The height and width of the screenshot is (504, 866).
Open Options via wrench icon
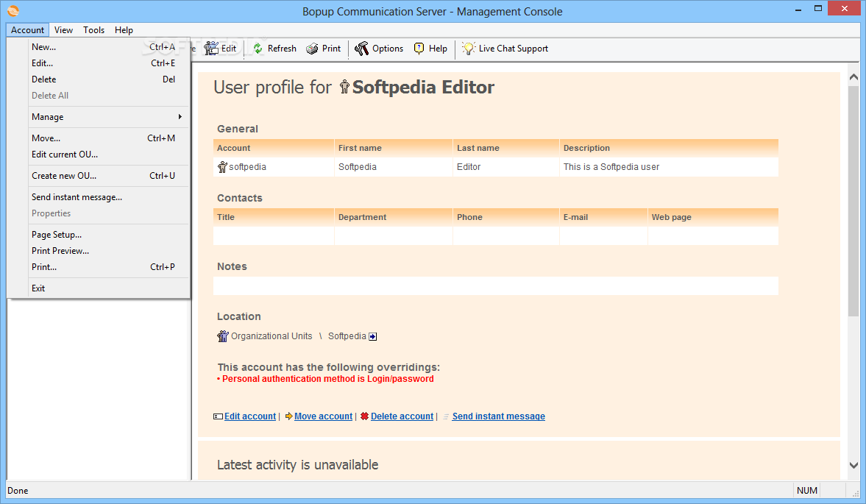(x=361, y=49)
